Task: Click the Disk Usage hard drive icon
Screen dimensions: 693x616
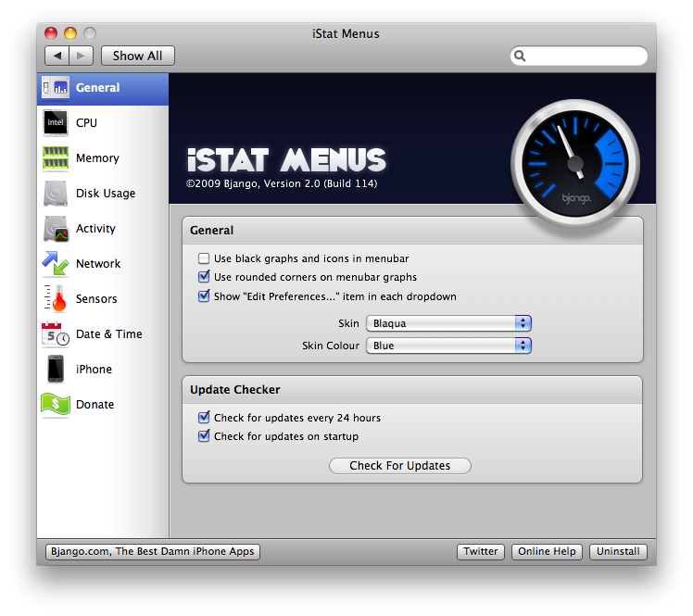Action: coord(56,193)
